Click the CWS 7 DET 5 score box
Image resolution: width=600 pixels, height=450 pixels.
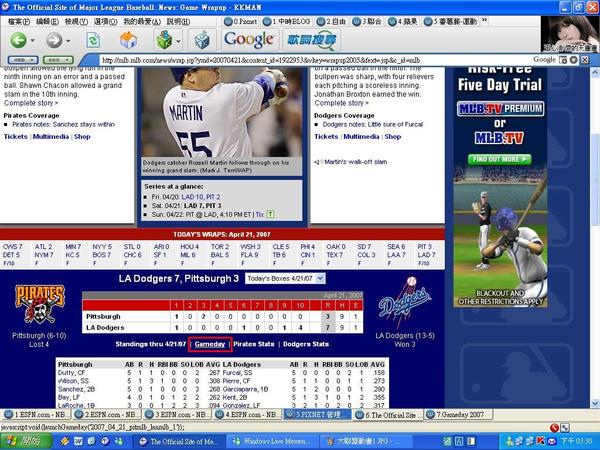coord(13,255)
